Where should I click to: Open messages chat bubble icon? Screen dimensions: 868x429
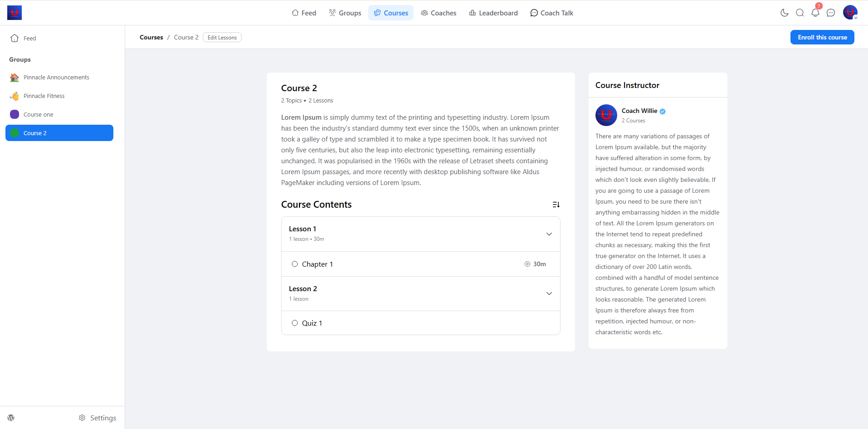[x=830, y=13]
